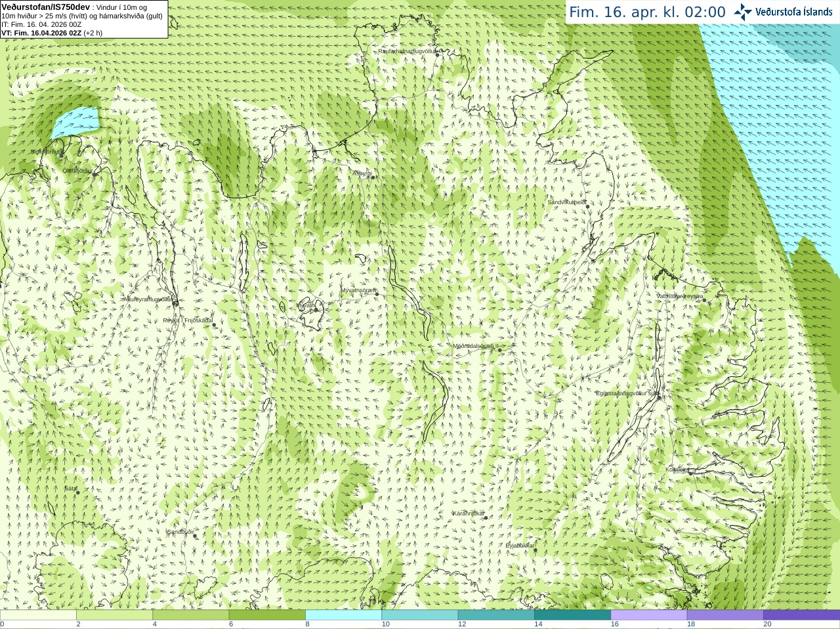Pick the dark teal 14–16 legend swatch
The height and width of the screenshot is (629, 840).
573,615
